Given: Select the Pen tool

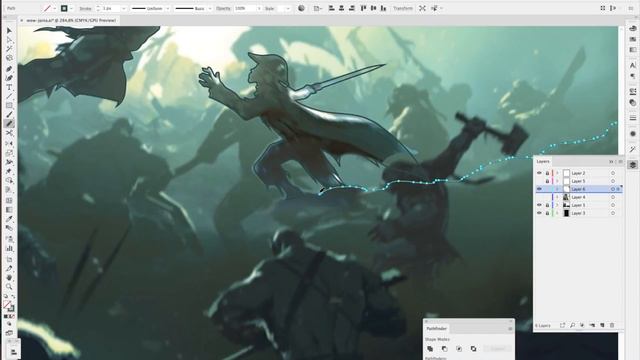Looking at the screenshot, I should pyautogui.click(x=9, y=69).
